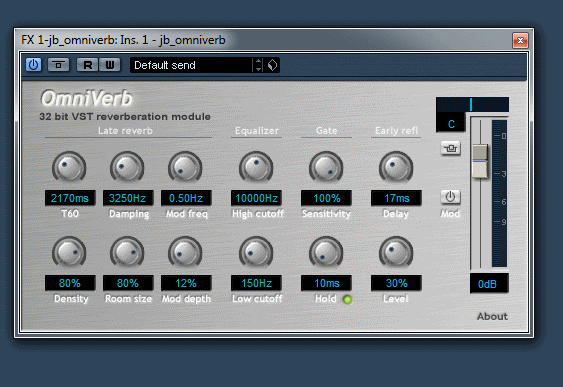Toggle the plugin power/bypass button
The height and width of the screenshot is (387, 563).
click(x=33, y=65)
